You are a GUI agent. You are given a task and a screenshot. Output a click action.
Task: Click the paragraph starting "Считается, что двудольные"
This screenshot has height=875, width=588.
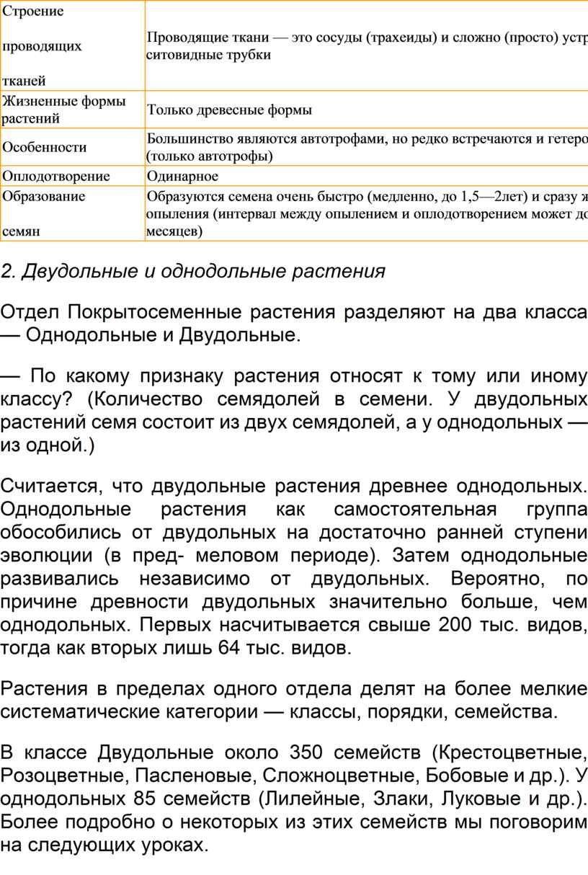[x=294, y=487]
